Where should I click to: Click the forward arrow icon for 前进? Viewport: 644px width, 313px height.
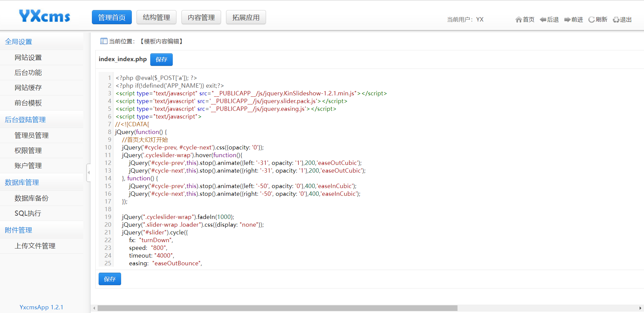pos(567,19)
